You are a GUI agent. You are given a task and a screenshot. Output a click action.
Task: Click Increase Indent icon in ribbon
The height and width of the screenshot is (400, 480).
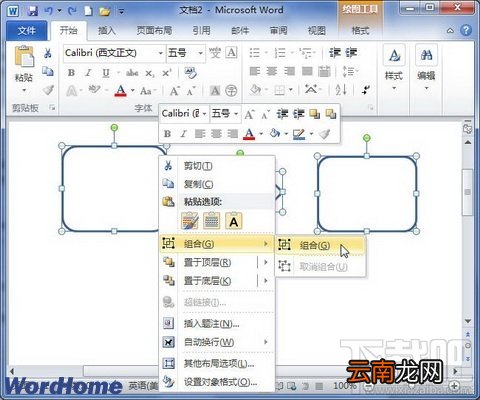(351, 53)
